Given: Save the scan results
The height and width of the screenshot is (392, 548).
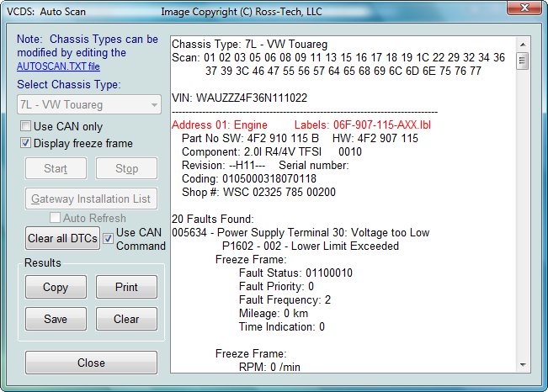Looking at the screenshot, I should point(56,319).
